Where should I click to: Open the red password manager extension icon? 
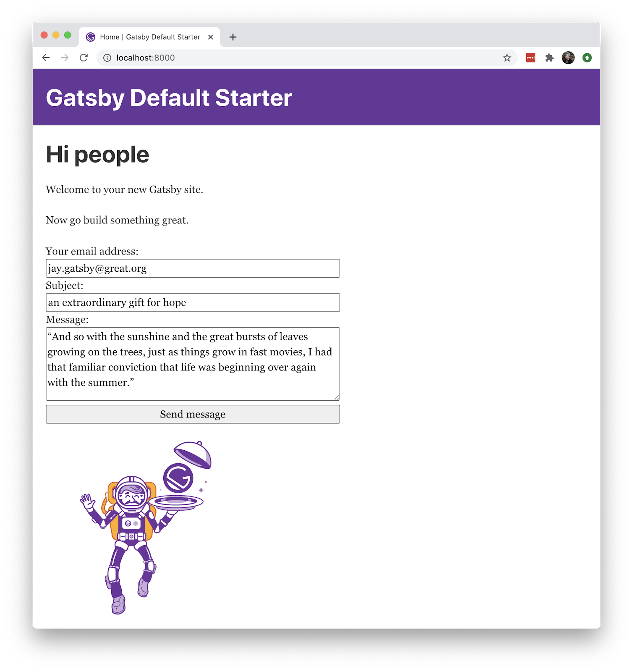531,58
